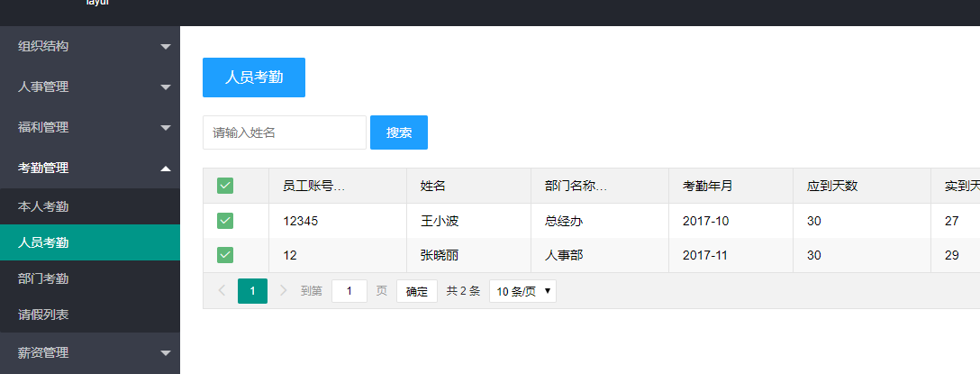Open the 薪资管理 sidebar menu
The image size is (980, 374).
click(x=90, y=352)
